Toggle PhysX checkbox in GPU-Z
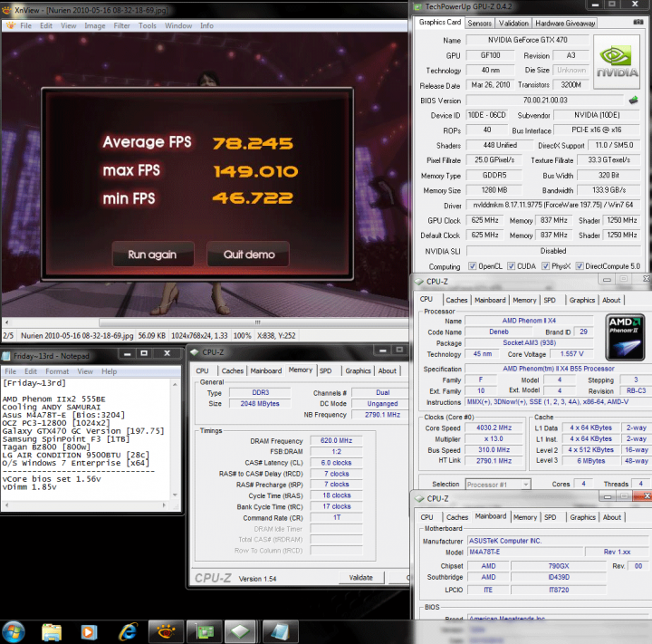 click(x=545, y=265)
